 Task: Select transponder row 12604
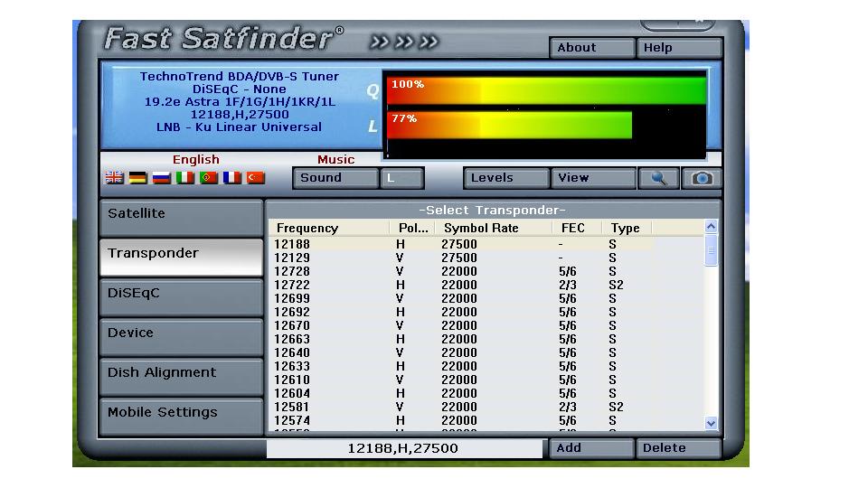tap(487, 393)
